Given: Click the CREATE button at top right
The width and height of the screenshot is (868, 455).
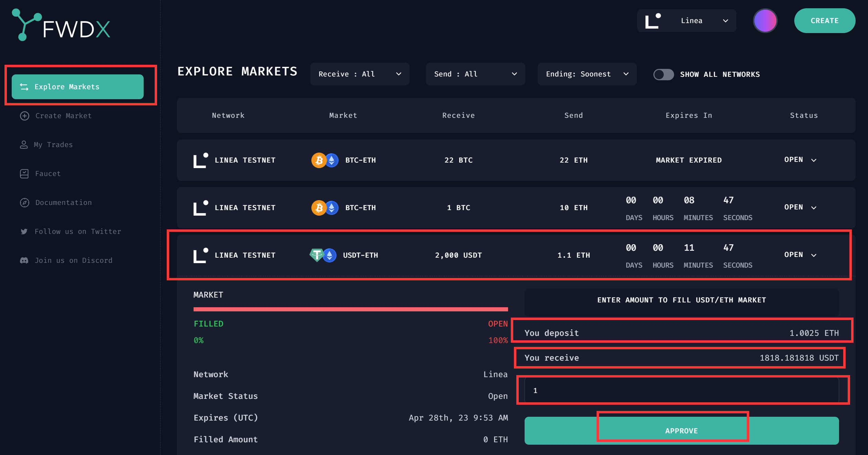Looking at the screenshot, I should click(x=824, y=21).
